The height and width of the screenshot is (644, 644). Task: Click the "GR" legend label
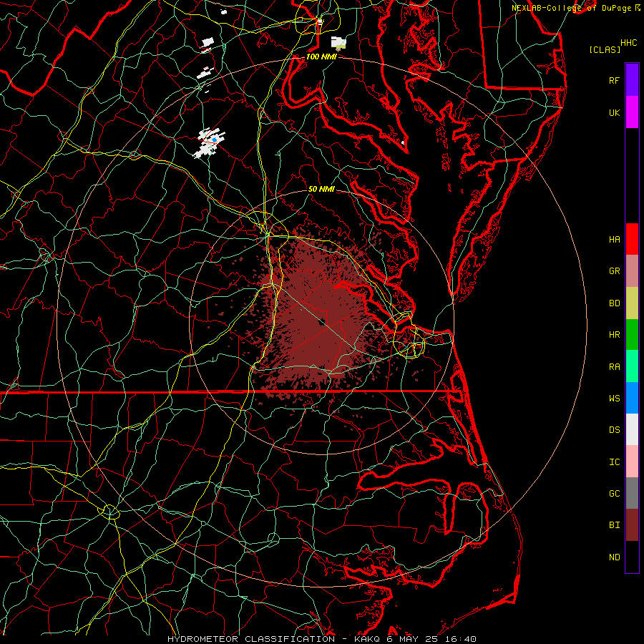615,271
